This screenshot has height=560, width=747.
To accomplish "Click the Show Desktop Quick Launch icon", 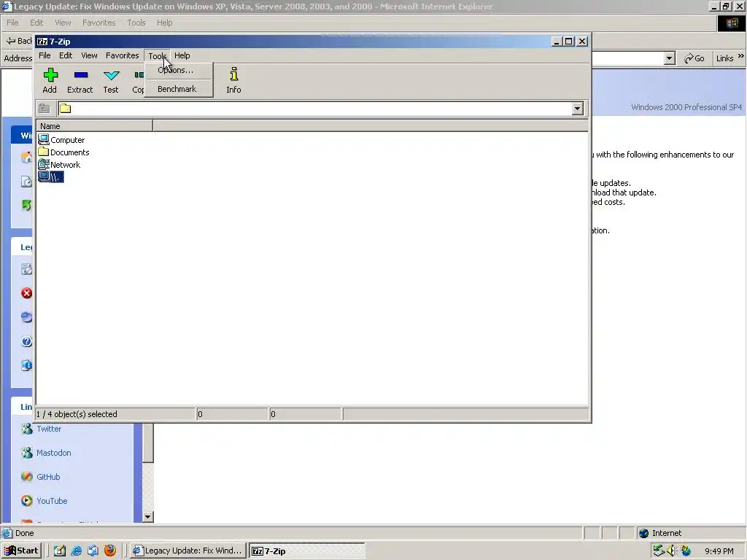I will pos(60,551).
